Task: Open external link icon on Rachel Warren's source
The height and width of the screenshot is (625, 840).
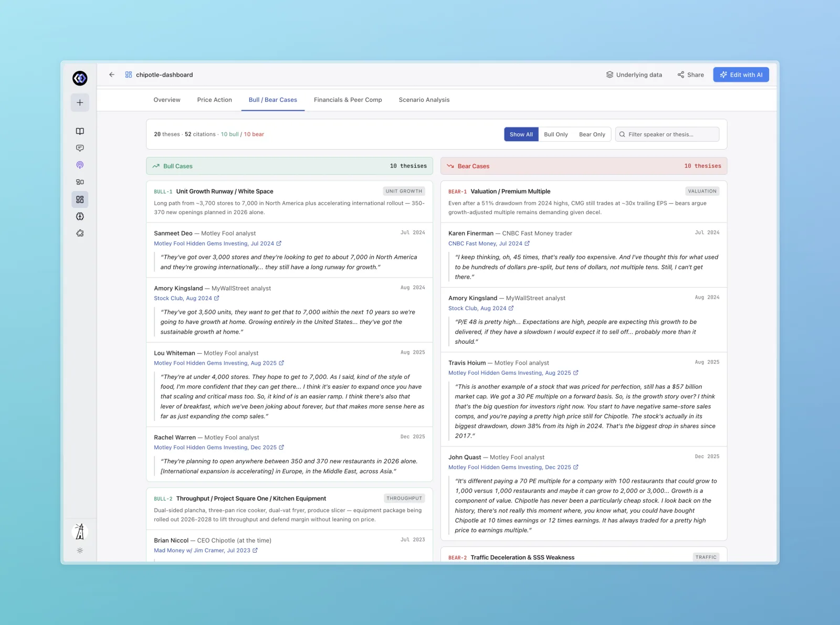Action: coord(281,448)
